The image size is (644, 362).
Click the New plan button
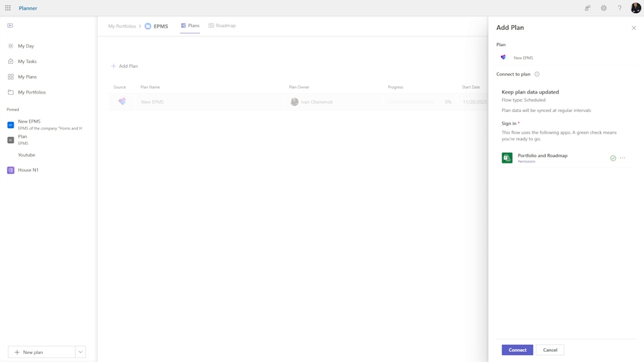[41, 352]
